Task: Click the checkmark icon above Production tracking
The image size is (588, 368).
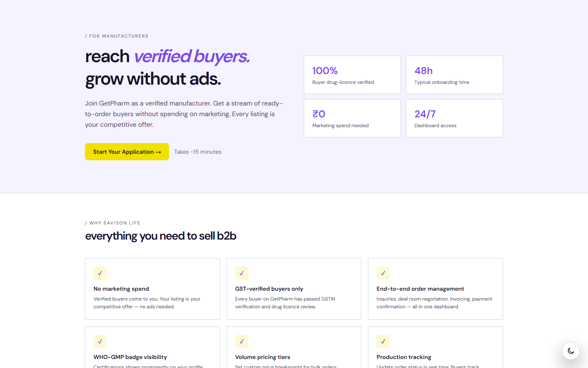Action: click(383, 341)
